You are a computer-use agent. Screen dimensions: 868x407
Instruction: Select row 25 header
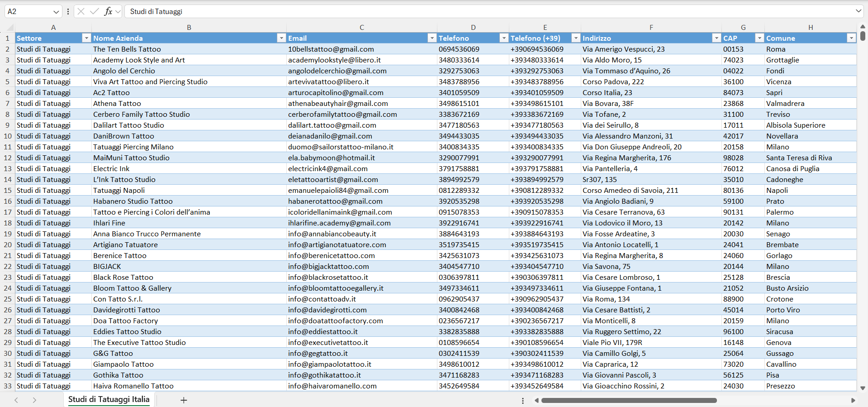(8, 299)
